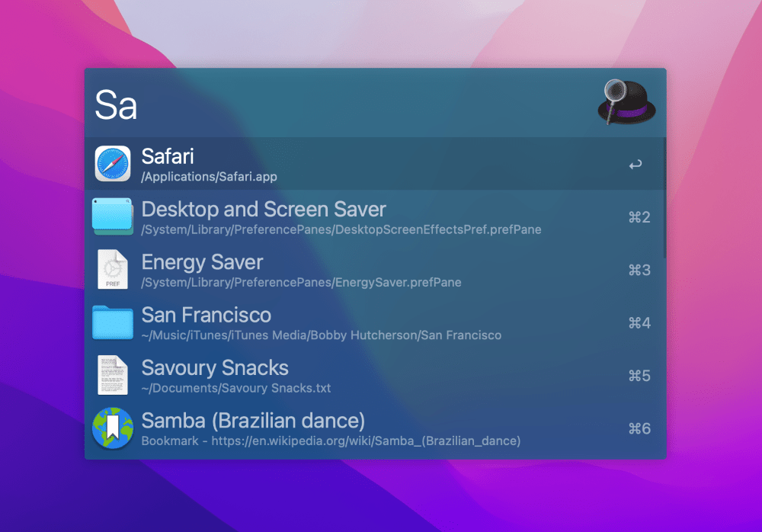762x532 pixels.
Task: Click the Alfred bowler hat icon
Action: (x=626, y=103)
